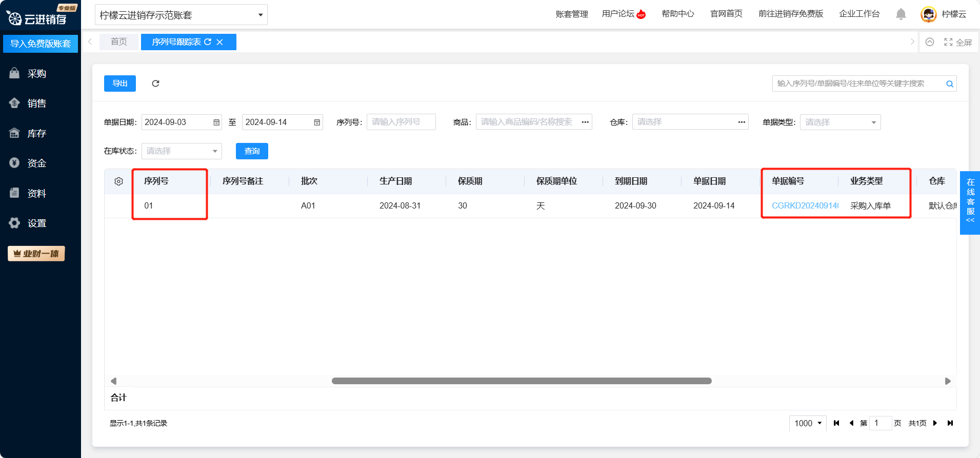Go to 官网首页 link

[x=726, y=14]
